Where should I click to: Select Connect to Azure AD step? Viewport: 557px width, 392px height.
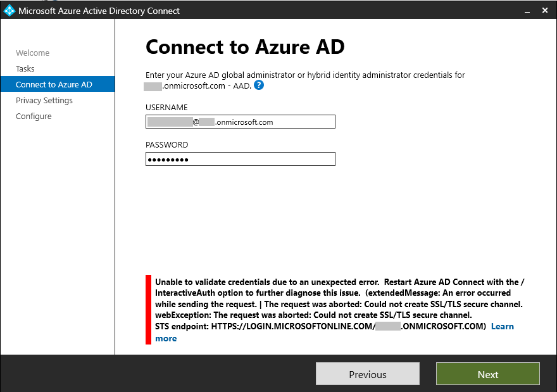58,84
